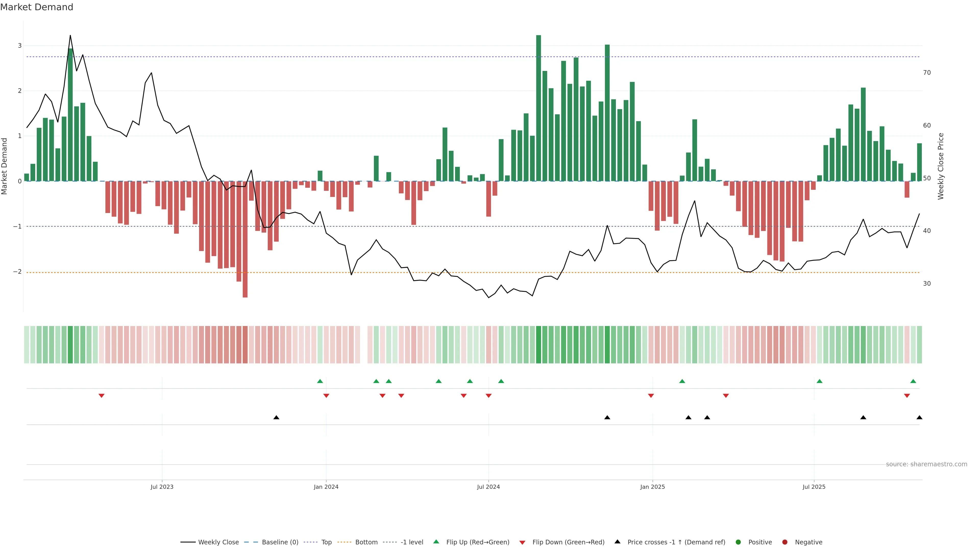Click green Flip Up triangle legend icon
This screenshot has width=980, height=551.
click(x=436, y=542)
